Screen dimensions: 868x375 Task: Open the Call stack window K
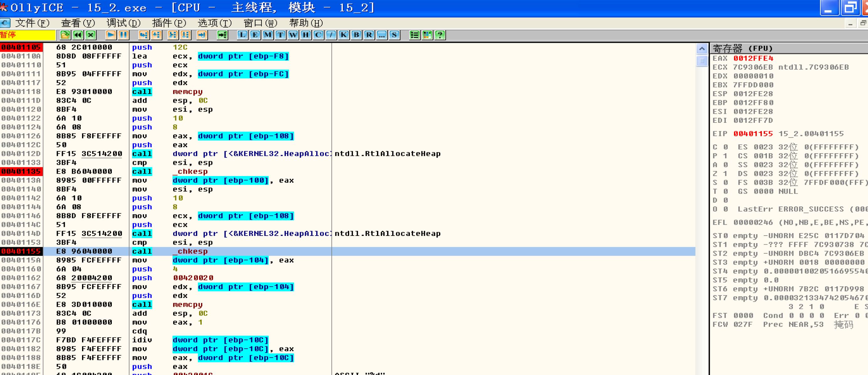[344, 35]
